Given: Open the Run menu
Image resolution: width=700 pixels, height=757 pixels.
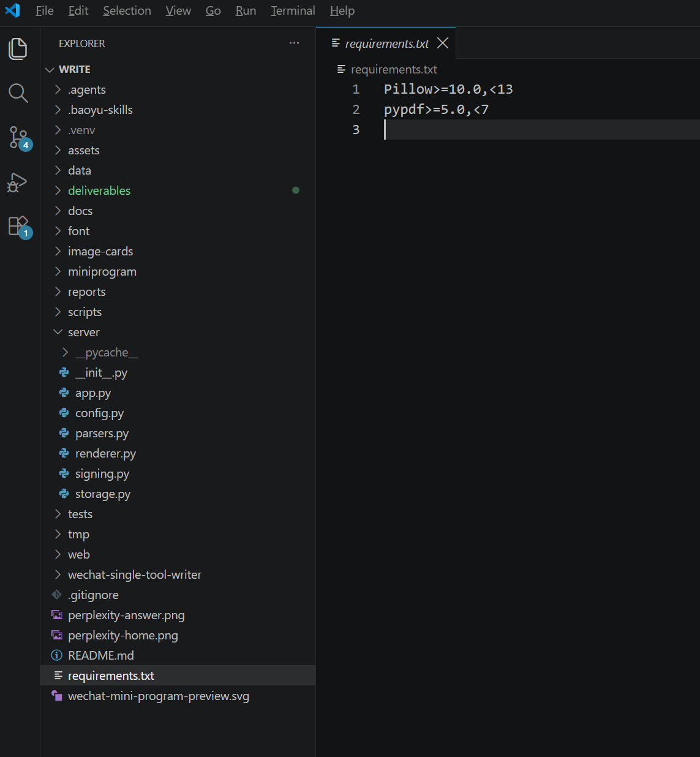Looking at the screenshot, I should (246, 10).
